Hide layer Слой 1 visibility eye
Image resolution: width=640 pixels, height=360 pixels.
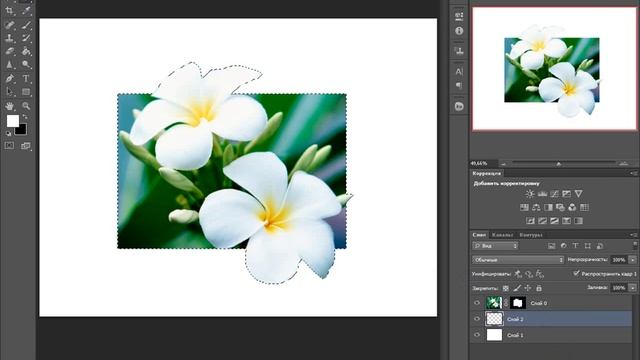coord(477,335)
